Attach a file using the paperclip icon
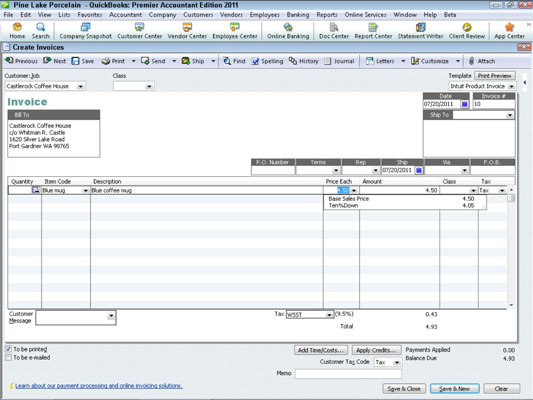Screen dimensions: 533x400 click(x=471, y=61)
